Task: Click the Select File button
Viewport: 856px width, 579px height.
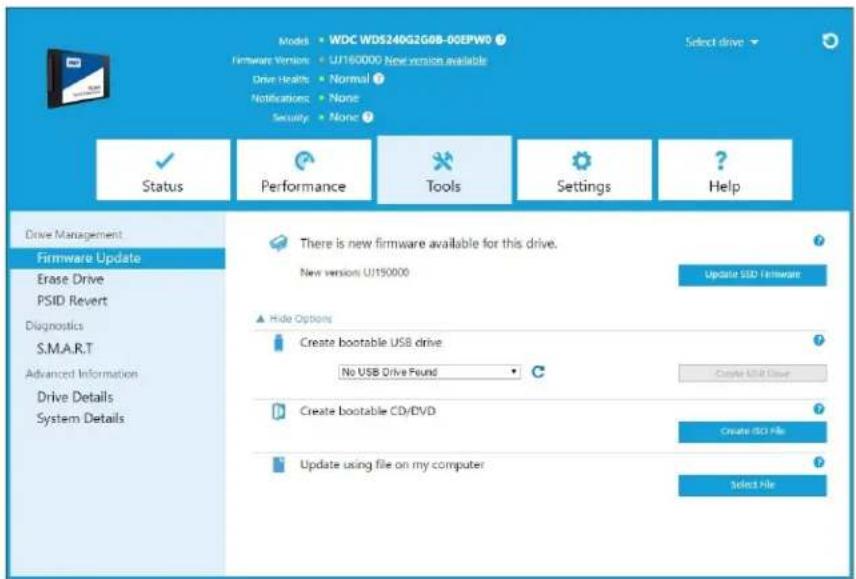Action: click(x=752, y=486)
